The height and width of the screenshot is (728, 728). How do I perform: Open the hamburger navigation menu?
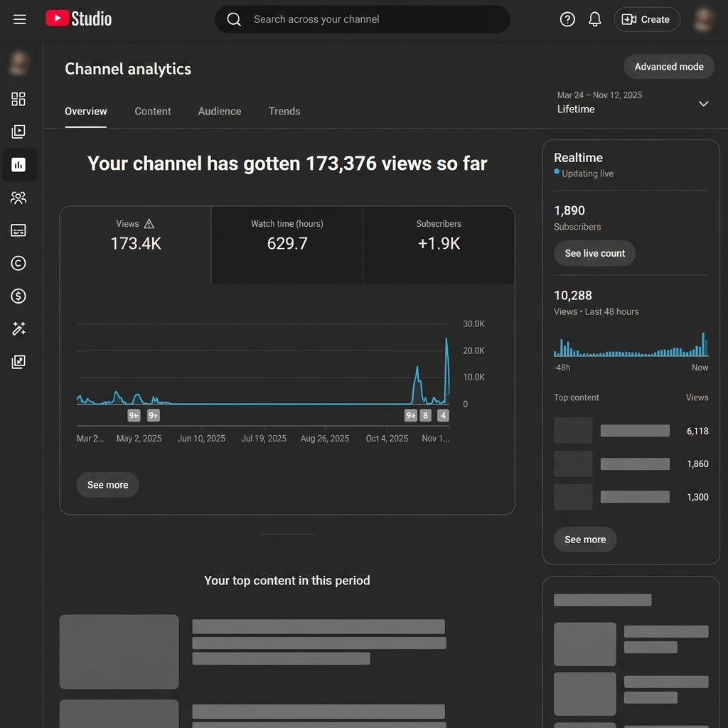click(x=20, y=19)
